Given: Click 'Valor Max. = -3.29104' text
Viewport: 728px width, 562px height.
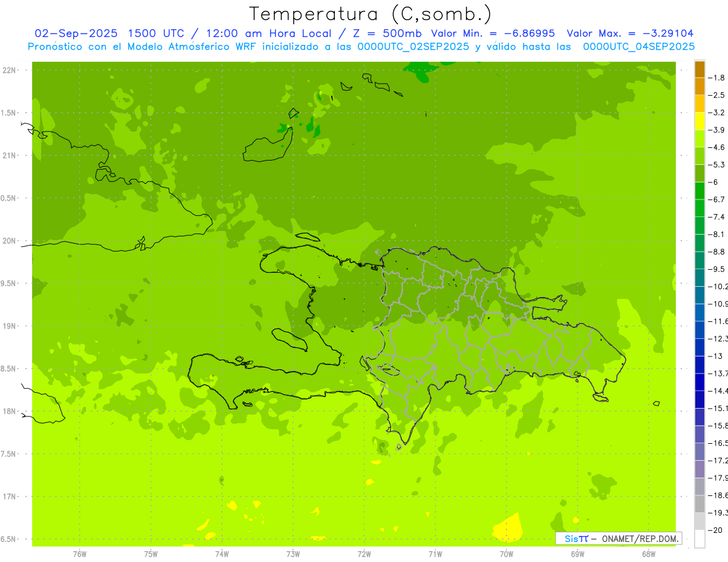Looking at the screenshot, I should click(x=630, y=33).
